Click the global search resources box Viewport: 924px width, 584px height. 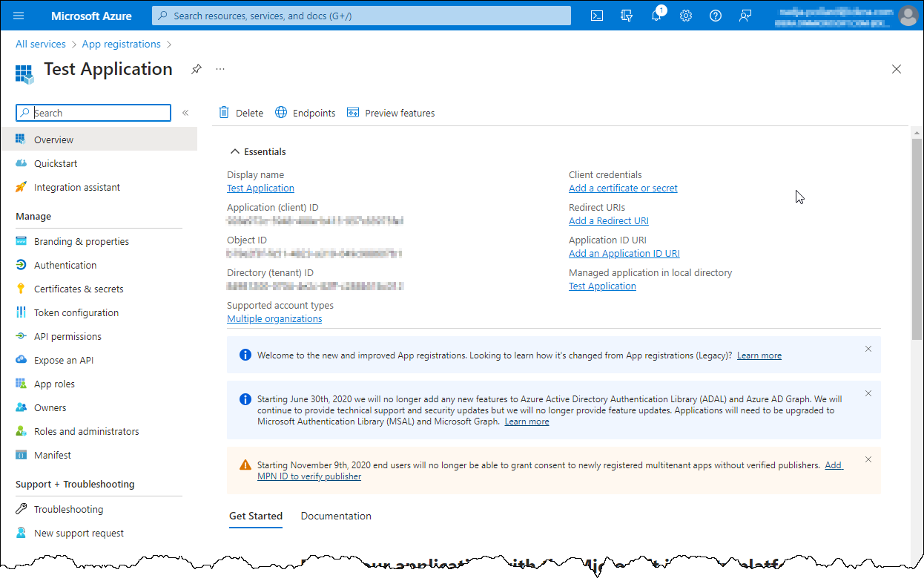(x=362, y=16)
